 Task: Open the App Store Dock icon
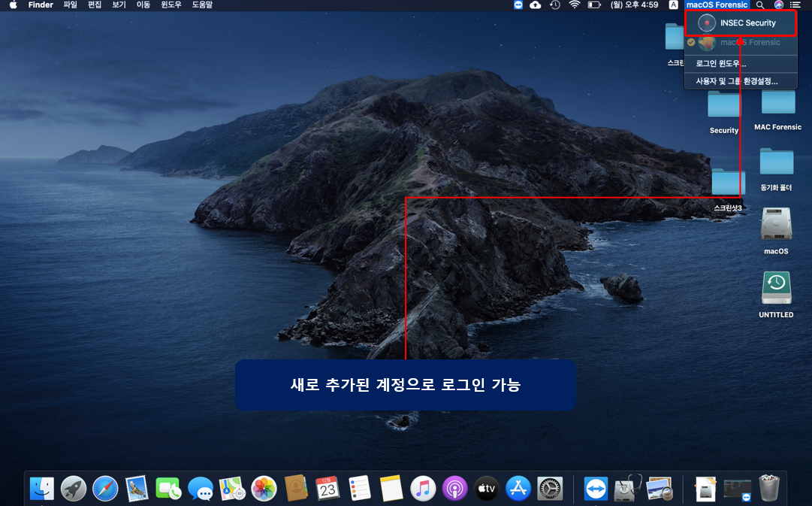coord(518,489)
